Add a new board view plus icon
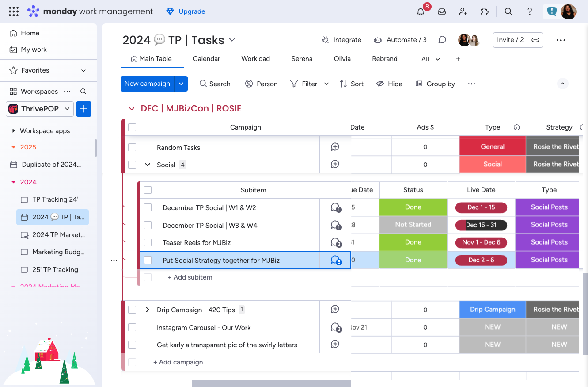Viewport: 588px width, 387px height. coord(458,59)
